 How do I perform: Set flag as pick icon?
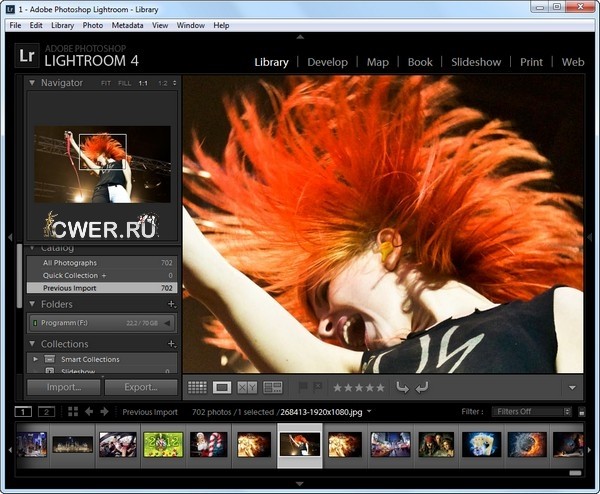[x=303, y=387]
